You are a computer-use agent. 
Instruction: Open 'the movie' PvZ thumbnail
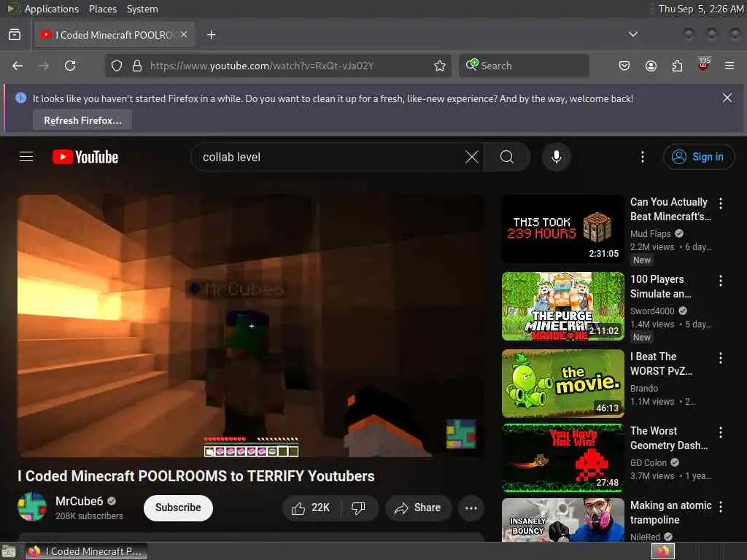[562, 384]
